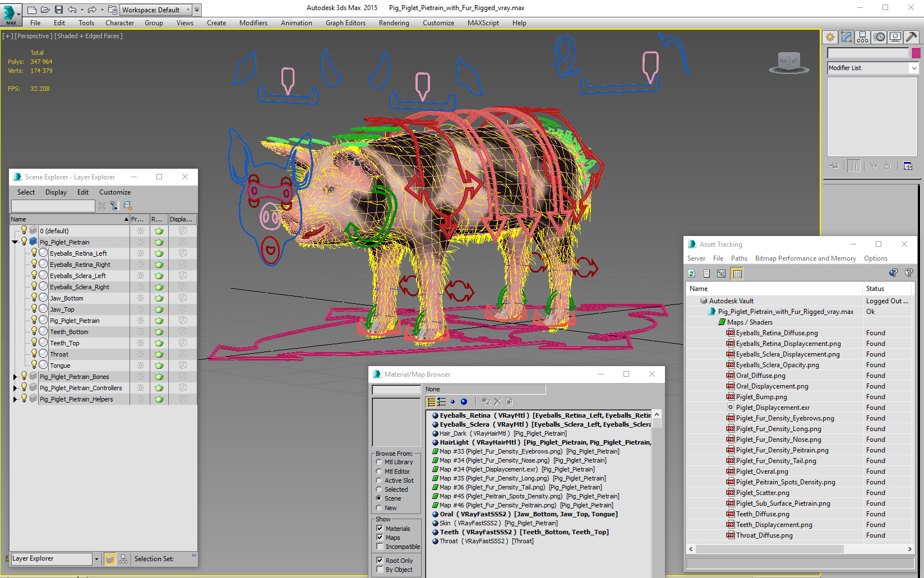Open the Display command panel tab

[895, 37]
